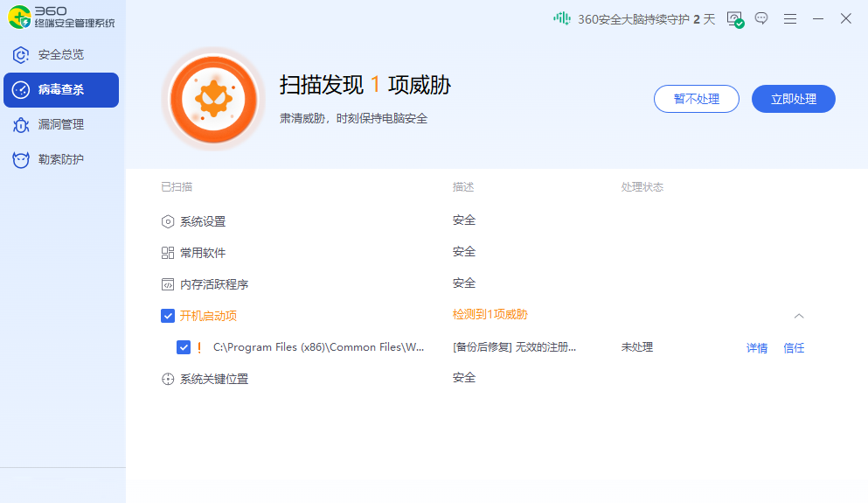Open the hamburger main menu
The width and height of the screenshot is (868, 503).
[790, 18]
